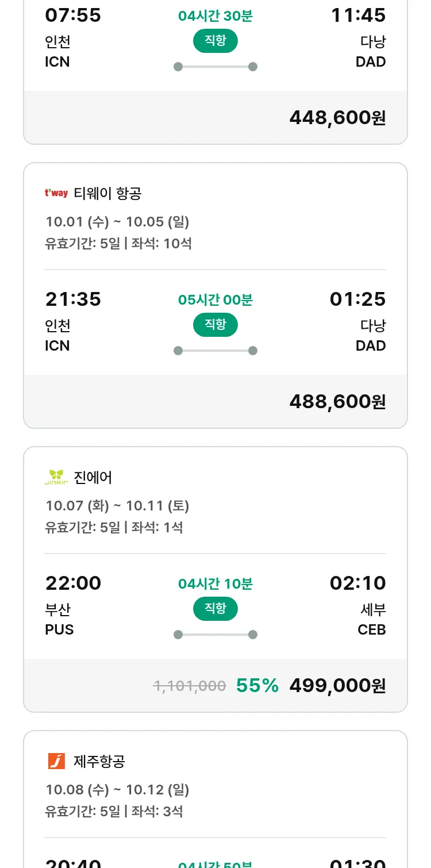Click the crossed-out 1,101,000 original price
The image size is (431, 868).
[x=189, y=685]
